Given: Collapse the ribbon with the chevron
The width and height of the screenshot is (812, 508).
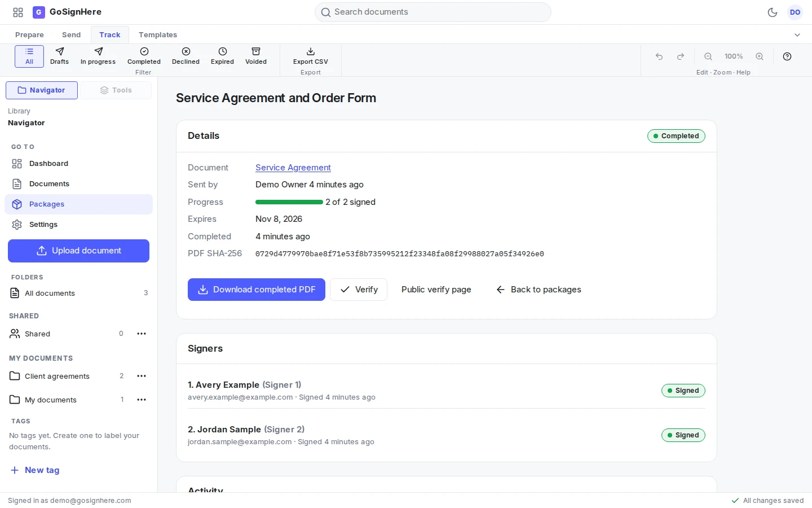Looking at the screenshot, I should [797, 35].
